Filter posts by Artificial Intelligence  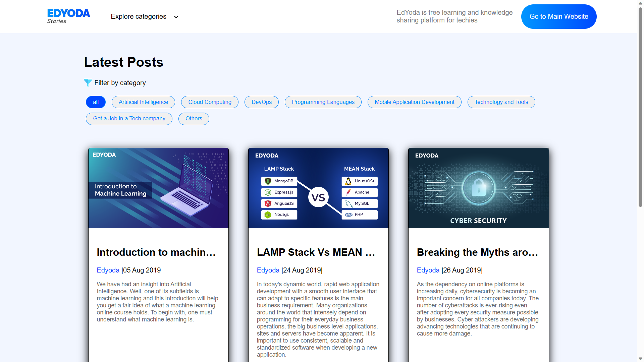click(x=143, y=102)
